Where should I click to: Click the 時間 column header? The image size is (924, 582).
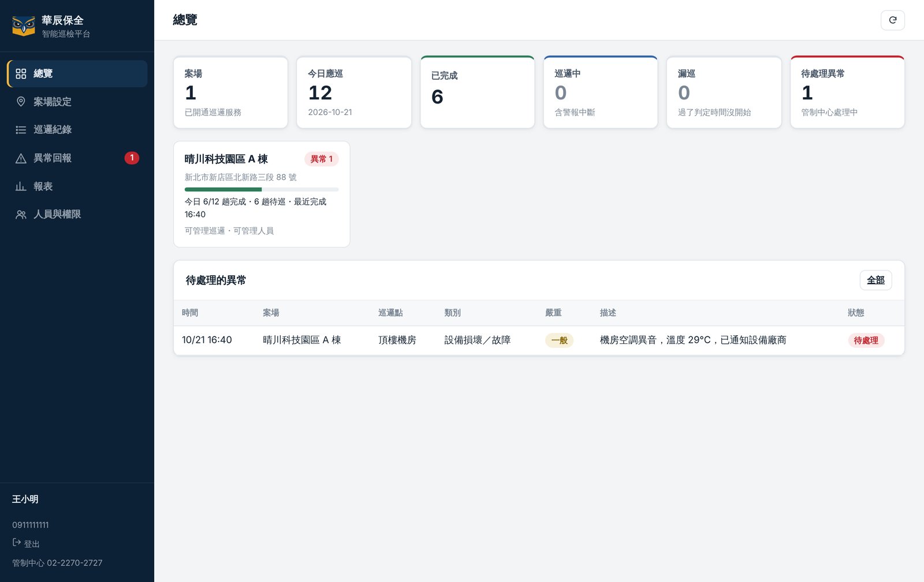point(190,313)
